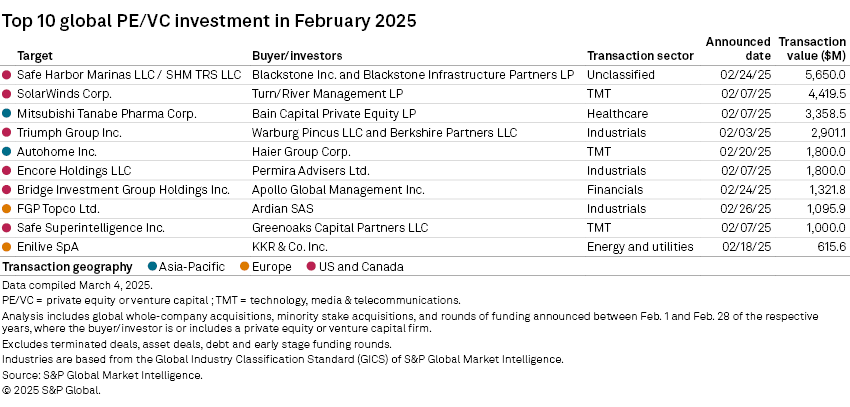Click the KKR & Co. Inc. buyer
Viewport: 850px width, 407px height.
pos(289,246)
